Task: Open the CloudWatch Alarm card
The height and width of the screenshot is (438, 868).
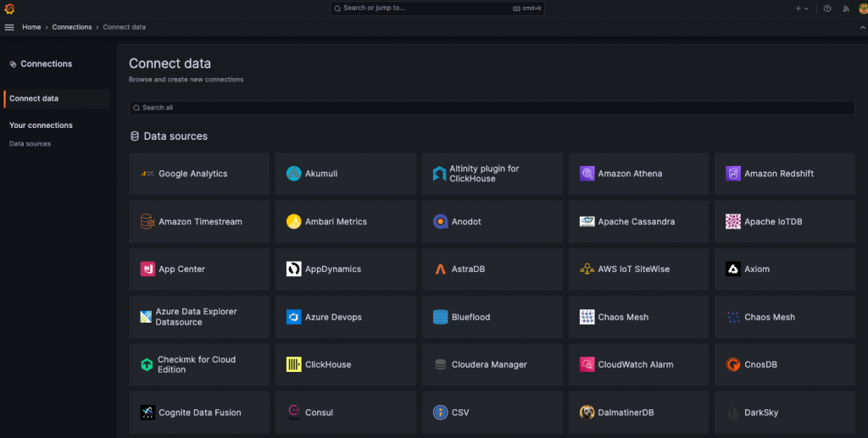Action: pos(638,364)
